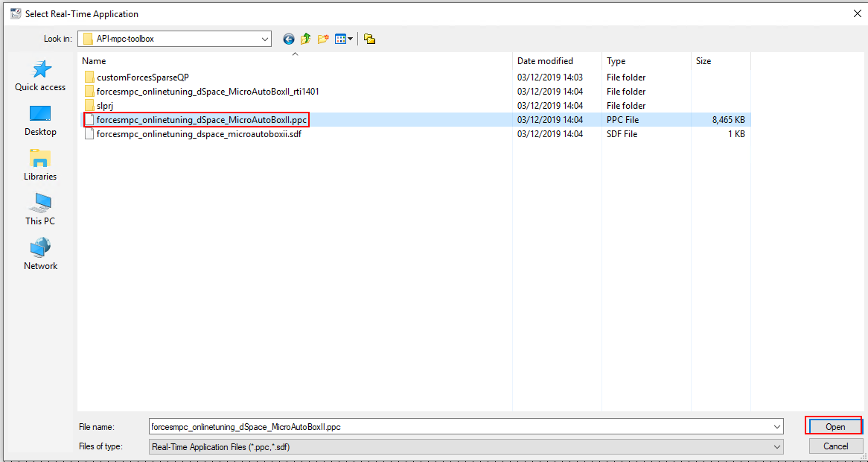Sort files by Name column header
868x462 pixels.
click(94, 61)
